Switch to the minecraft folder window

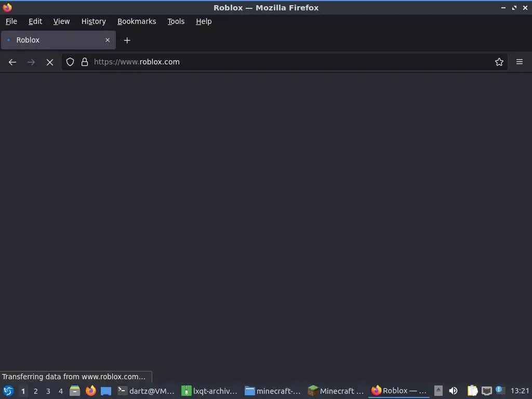tap(272, 391)
